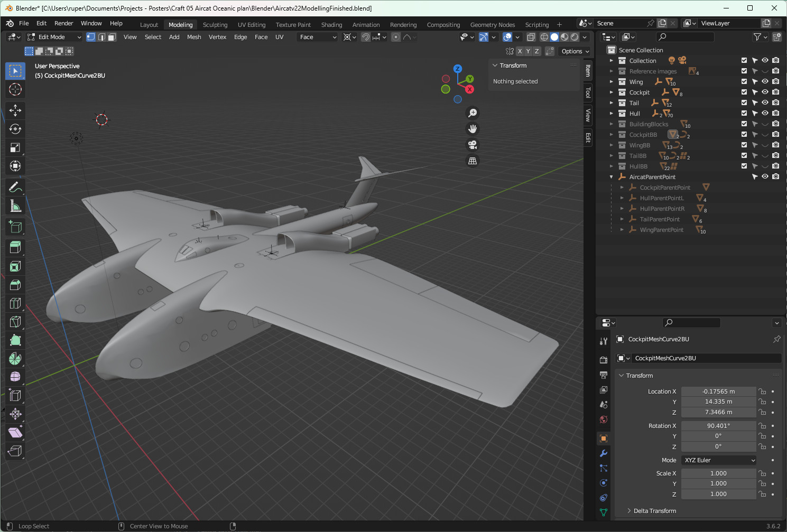The width and height of the screenshot is (787, 532).
Task: Open the File menu
Action: [x=24, y=23]
